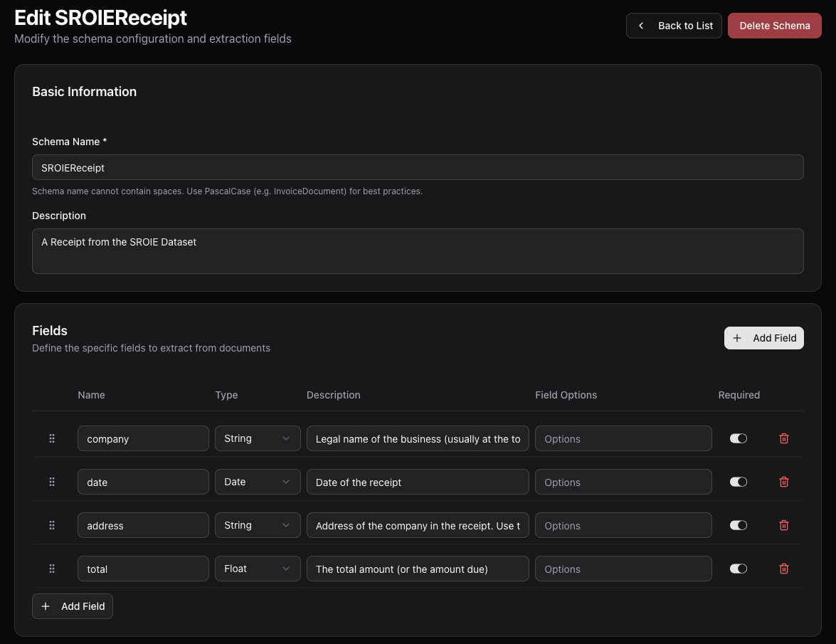Click the 'Edit SROIEReceipt' page title
This screenshot has width=836, height=644.
point(100,18)
